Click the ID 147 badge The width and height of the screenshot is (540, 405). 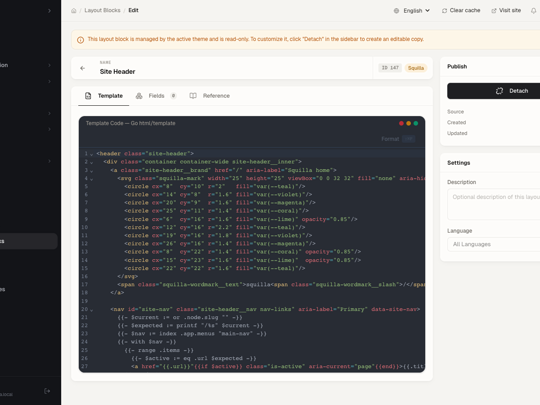[390, 68]
